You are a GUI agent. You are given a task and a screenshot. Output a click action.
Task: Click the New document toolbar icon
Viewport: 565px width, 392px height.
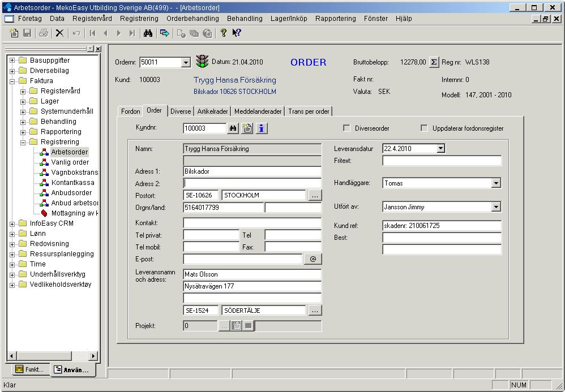[14, 33]
